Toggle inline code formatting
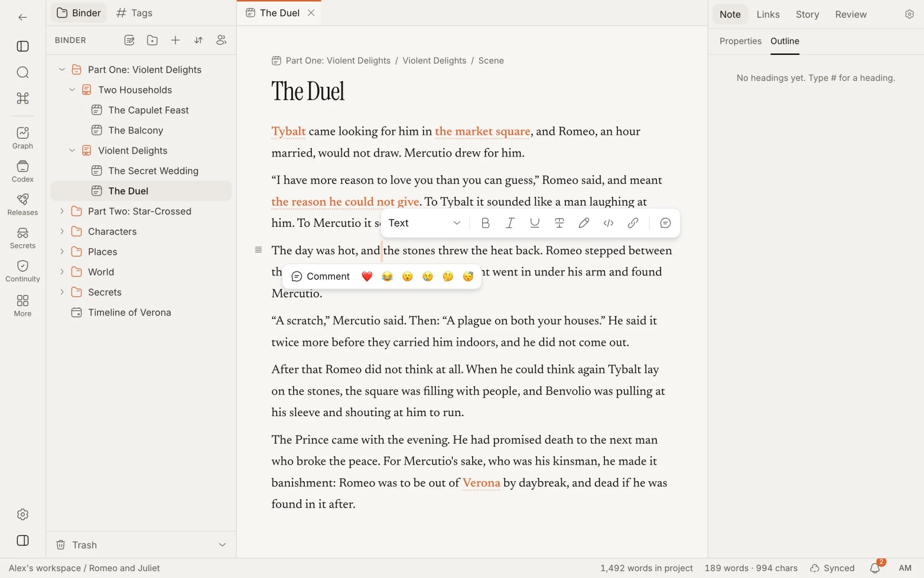 [x=608, y=223]
